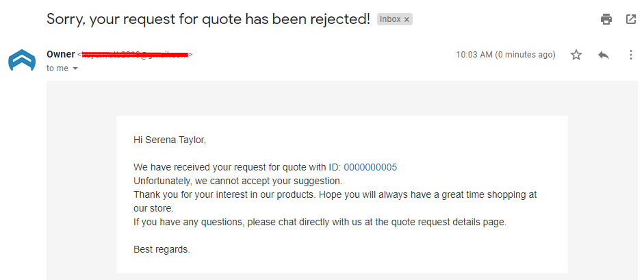Open the three-dot More options menu

click(631, 55)
